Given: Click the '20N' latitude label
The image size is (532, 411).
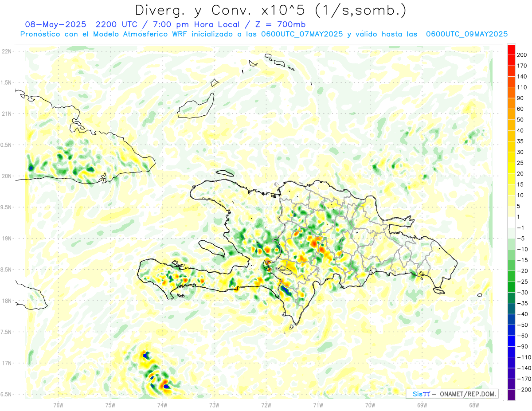Looking at the screenshot, I should pyautogui.click(x=6, y=176).
